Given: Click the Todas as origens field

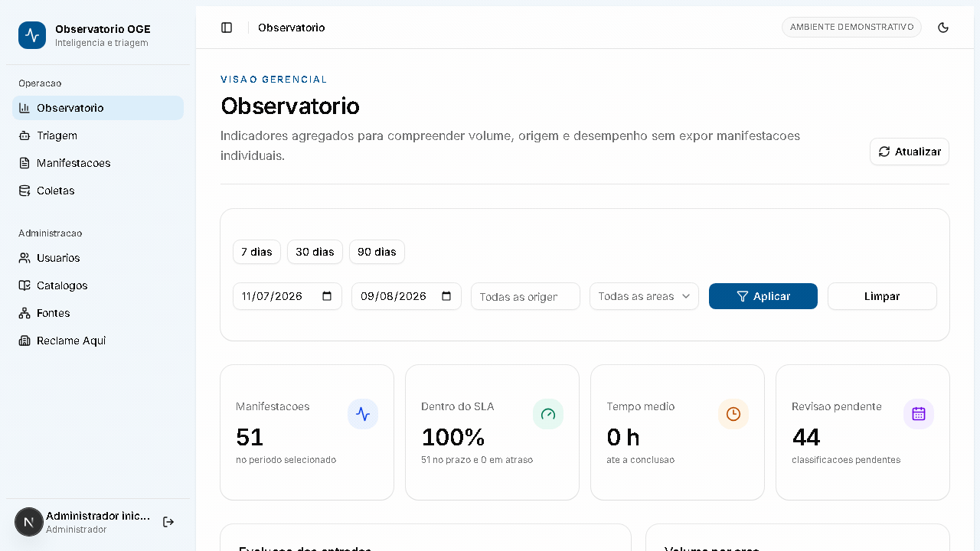Looking at the screenshot, I should click(x=525, y=296).
